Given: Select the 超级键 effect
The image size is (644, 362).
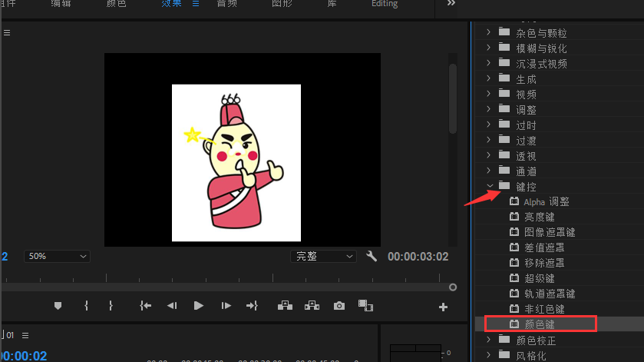Looking at the screenshot, I should (540, 278).
